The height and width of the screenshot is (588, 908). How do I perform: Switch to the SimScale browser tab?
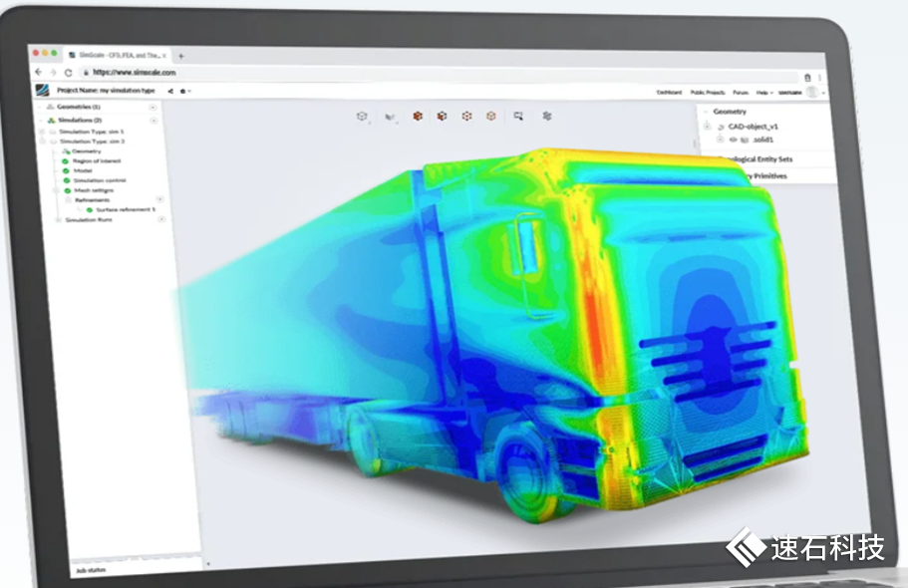pyautogui.click(x=120, y=55)
